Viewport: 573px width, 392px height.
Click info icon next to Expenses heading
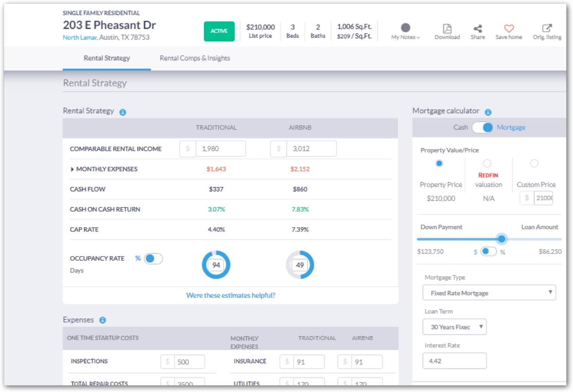click(103, 320)
